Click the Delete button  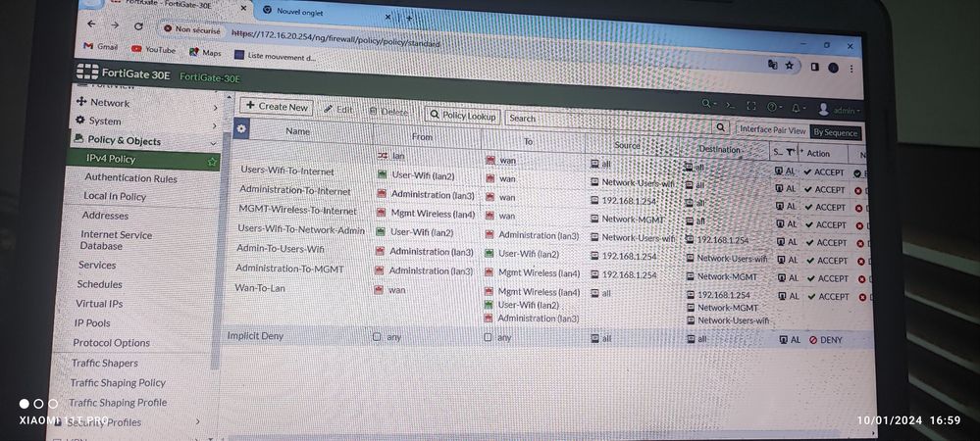tap(388, 112)
